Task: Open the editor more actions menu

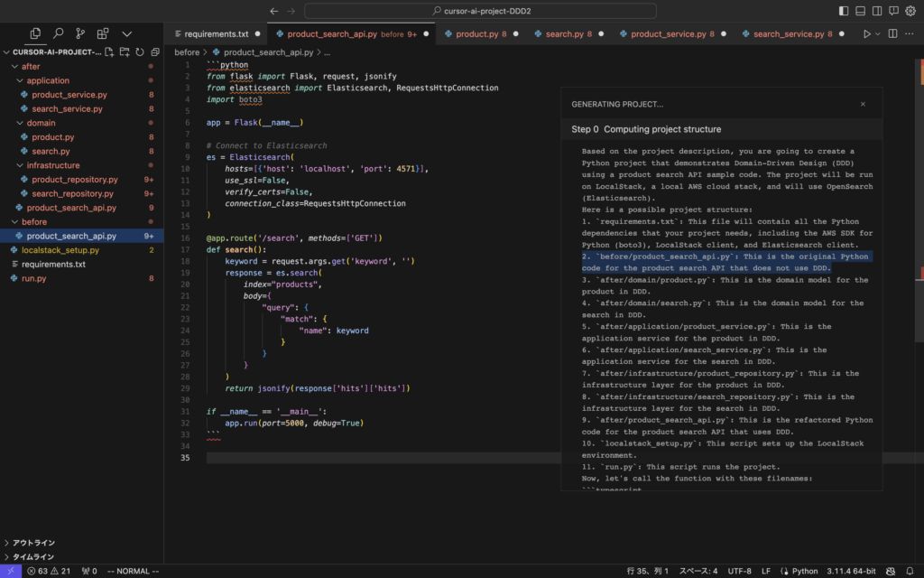Action: pos(910,33)
